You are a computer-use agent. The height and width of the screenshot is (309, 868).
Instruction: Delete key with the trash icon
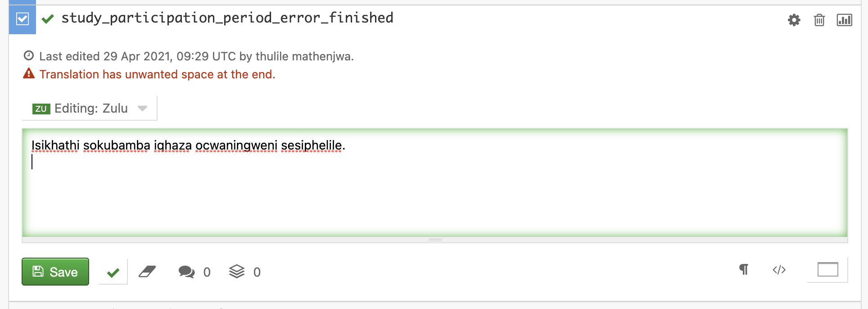[819, 20]
